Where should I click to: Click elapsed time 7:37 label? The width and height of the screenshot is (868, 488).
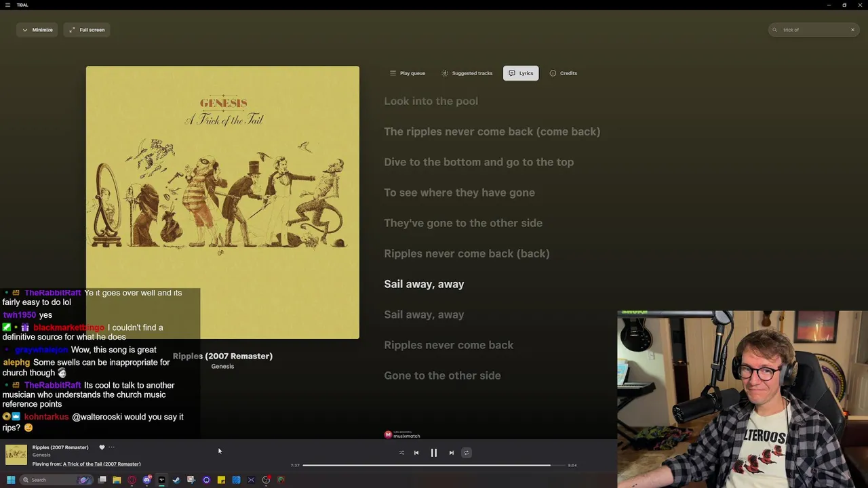(x=295, y=466)
